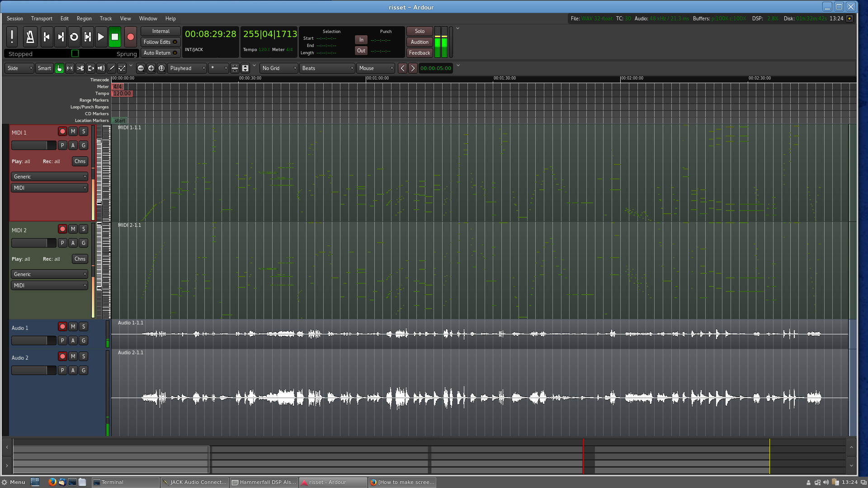Screen dimensions: 868x488
Task: Expand the Playhead zoom focus dropdown
Action: 187,68
